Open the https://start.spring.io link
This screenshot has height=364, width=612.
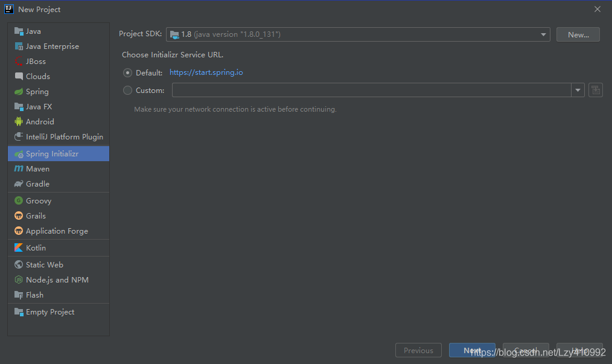click(x=206, y=72)
